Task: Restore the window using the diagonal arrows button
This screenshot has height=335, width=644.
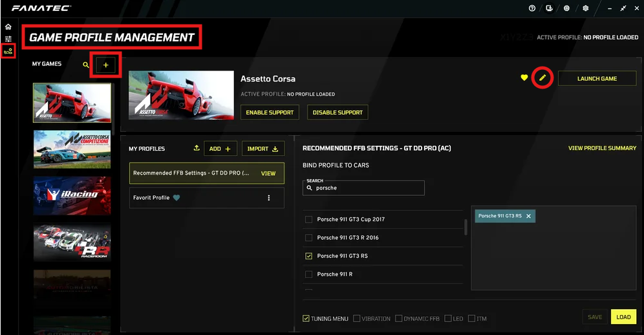Action: 623,8
